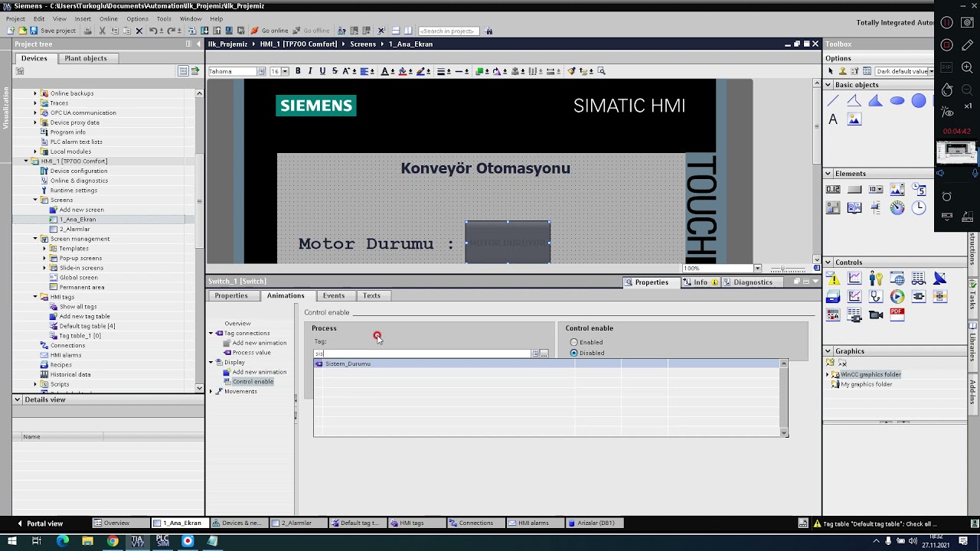Select the Trend view control
This screenshot has width=980, height=551.
point(854,279)
